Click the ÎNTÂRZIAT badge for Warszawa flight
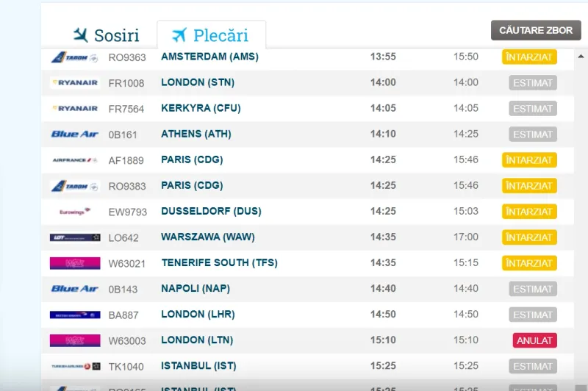 coord(529,237)
